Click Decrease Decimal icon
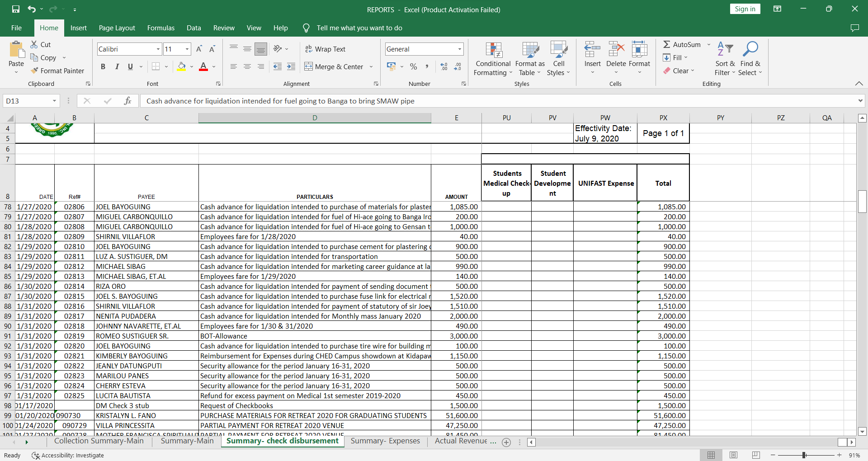 click(458, 66)
